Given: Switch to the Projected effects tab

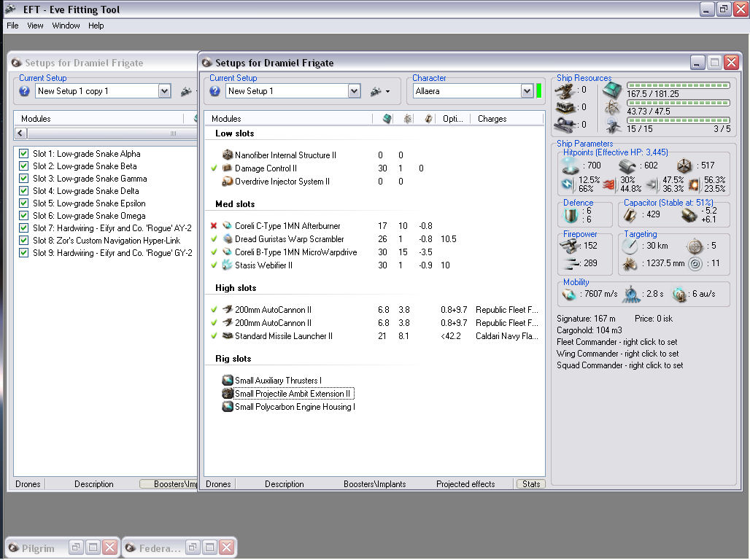Looking at the screenshot, I should coord(465,484).
